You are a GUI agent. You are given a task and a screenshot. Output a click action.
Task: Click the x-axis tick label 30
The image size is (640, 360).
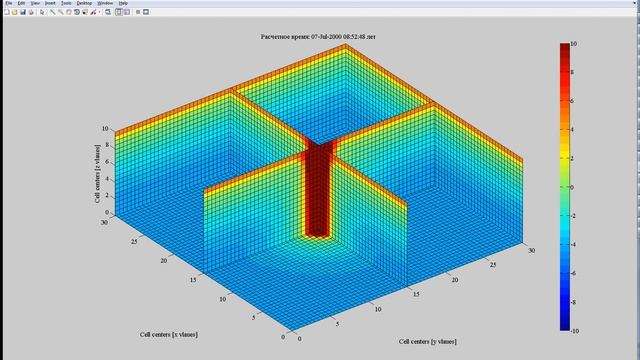(105, 222)
